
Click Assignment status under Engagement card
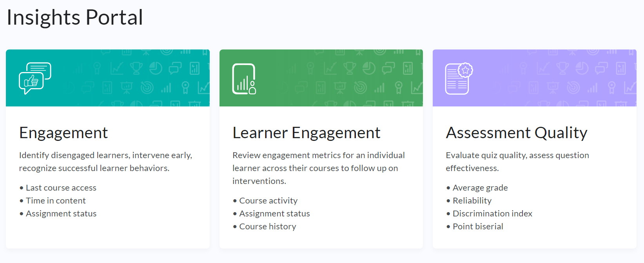click(61, 214)
